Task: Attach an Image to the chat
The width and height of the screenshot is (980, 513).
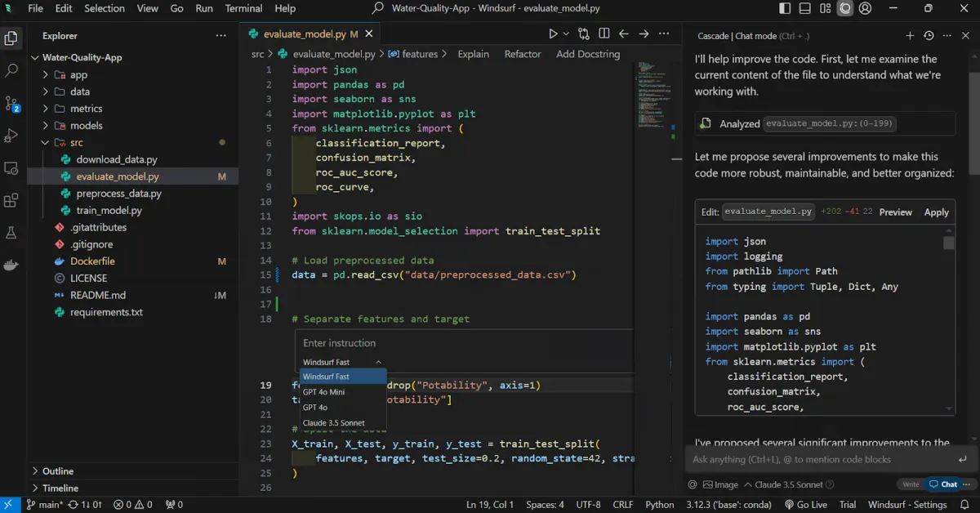Action: [x=720, y=484]
